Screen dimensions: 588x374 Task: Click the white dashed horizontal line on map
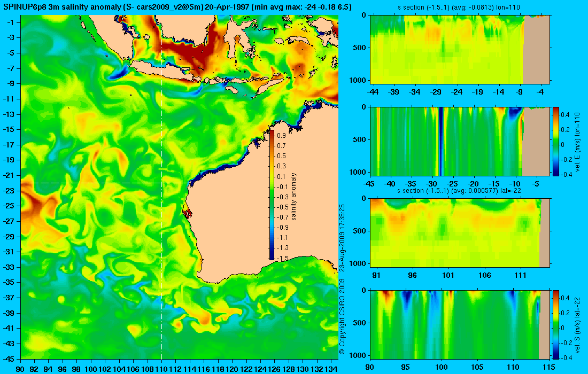[x=105, y=183]
